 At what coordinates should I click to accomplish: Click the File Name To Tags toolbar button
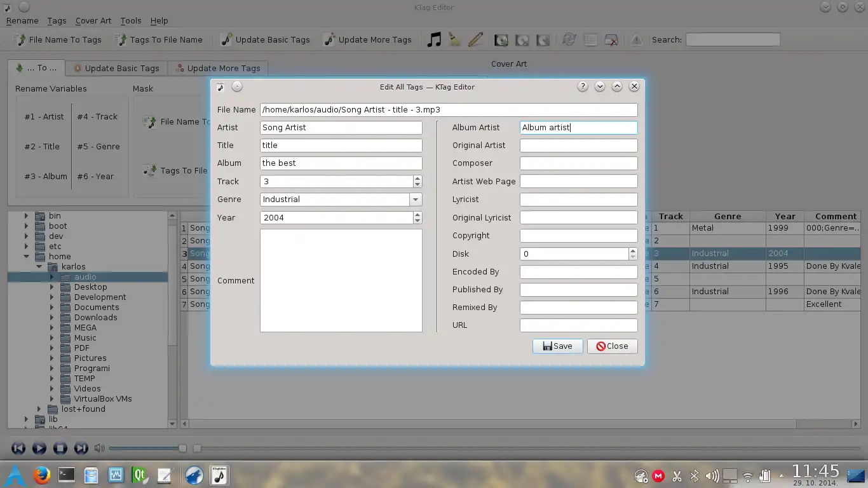(x=57, y=39)
